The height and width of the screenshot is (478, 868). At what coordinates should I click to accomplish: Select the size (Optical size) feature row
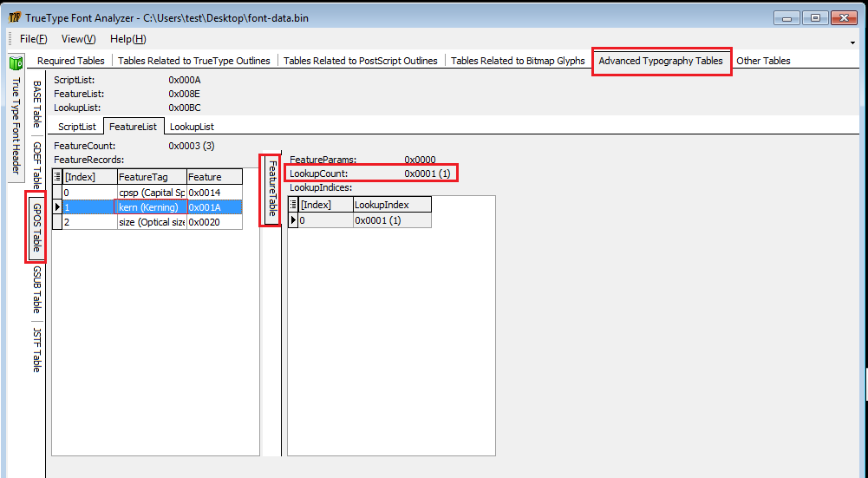pos(147,222)
